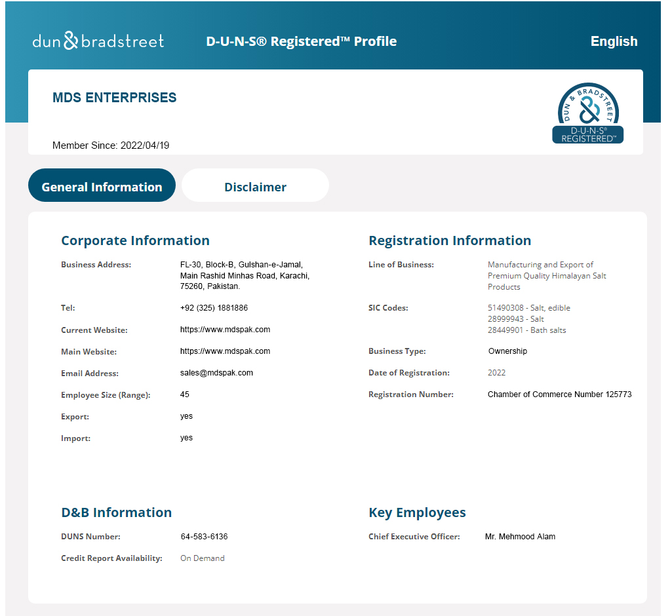Screen dimensions: 672x616
Task: Open the Main Website mdspak.com link
Action: [x=225, y=351]
